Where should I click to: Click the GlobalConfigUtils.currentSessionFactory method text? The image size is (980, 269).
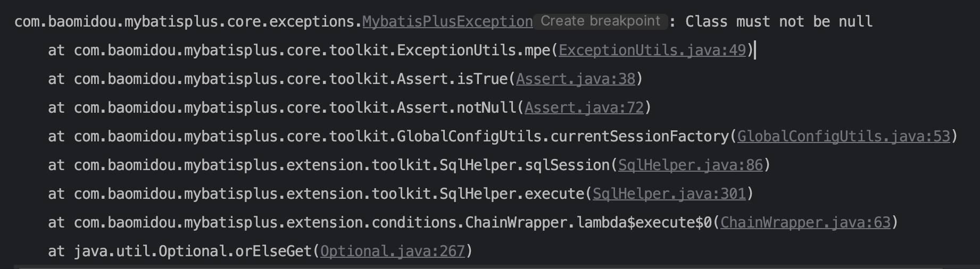(x=563, y=137)
